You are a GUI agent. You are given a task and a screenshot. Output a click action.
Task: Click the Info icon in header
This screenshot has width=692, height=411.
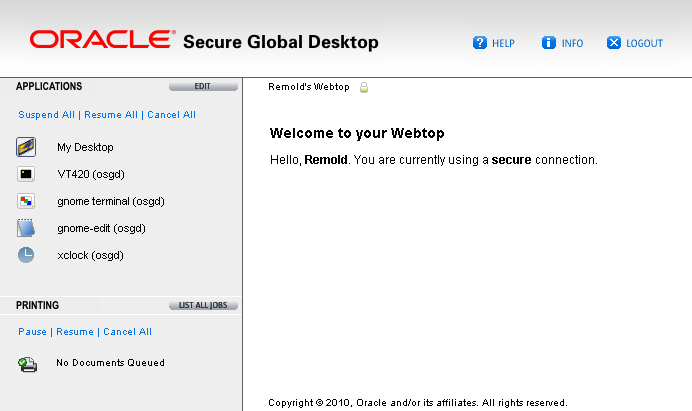[x=549, y=43]
